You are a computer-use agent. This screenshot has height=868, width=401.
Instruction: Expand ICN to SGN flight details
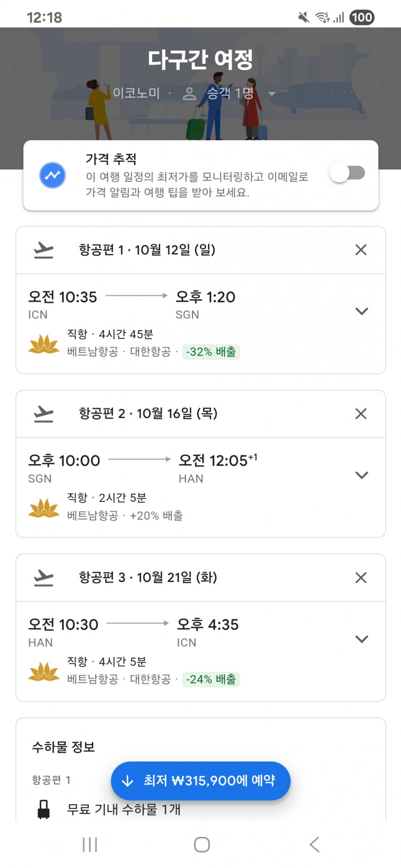[361, 311]
